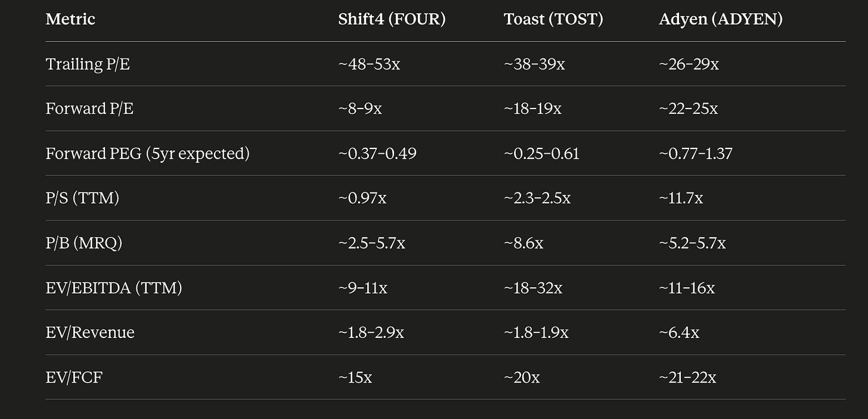Click the EV/FCF row label

[x=74, y=377]
